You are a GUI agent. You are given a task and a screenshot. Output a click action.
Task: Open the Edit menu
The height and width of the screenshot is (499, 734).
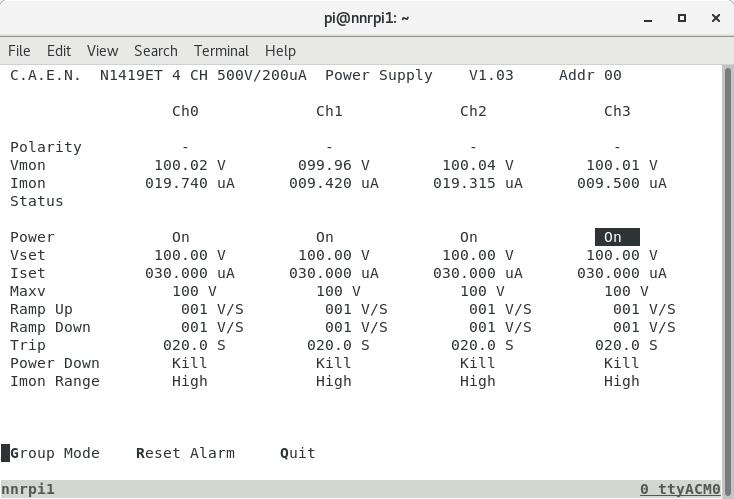(59, 50)
